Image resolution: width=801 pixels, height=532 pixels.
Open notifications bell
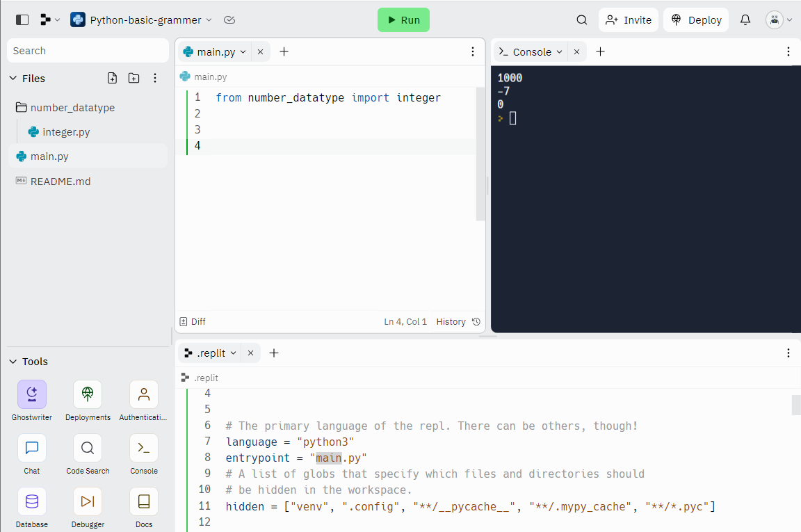(x=745, y=20)
